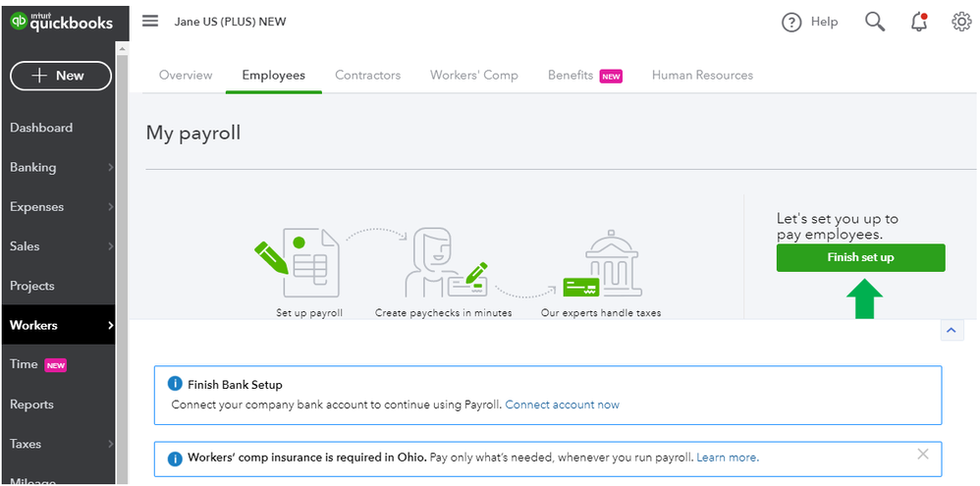Viewport: 980px width, 486px height.
Task: Expand the Banking sidebar submenu
Action: [x=110, y=168]
